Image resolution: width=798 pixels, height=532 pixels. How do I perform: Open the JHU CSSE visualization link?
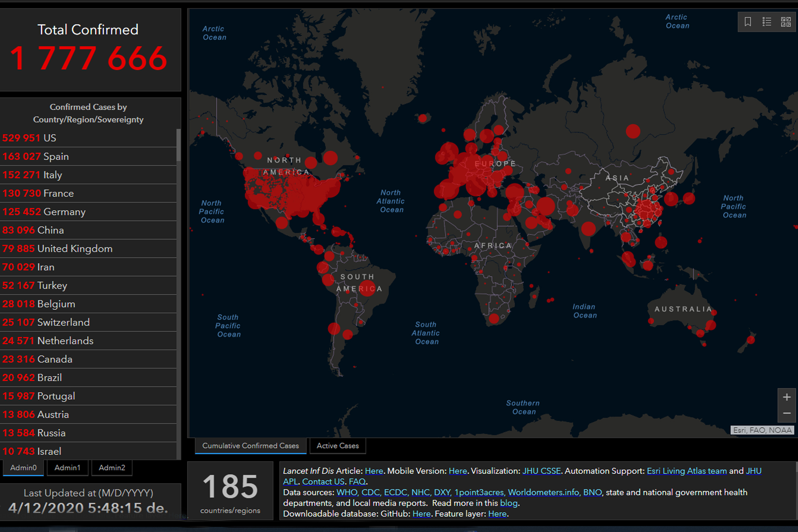pyautogui.click(x=541, y=471)
